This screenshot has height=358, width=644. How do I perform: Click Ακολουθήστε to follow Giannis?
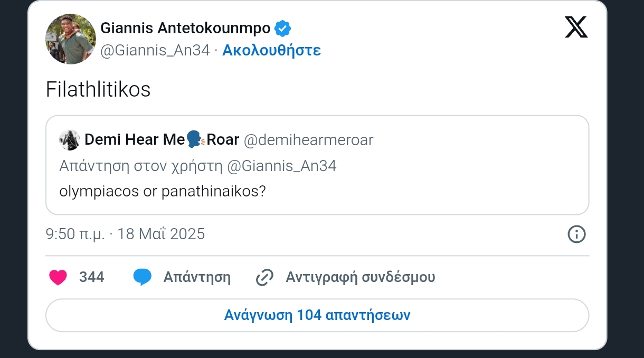[271, 50]
